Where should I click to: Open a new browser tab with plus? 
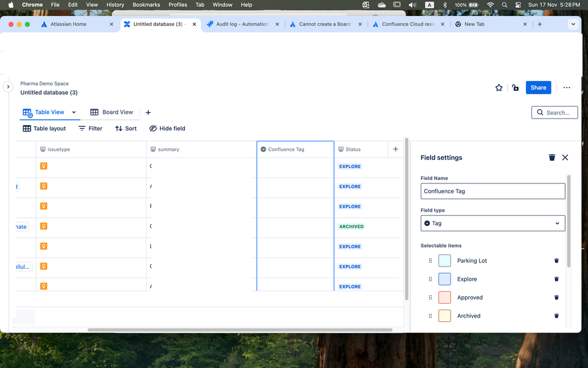click(x=540, y=24)
